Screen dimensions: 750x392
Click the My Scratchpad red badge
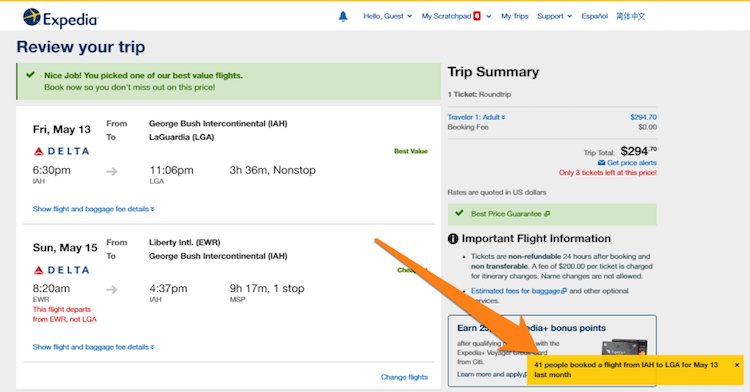477,16
